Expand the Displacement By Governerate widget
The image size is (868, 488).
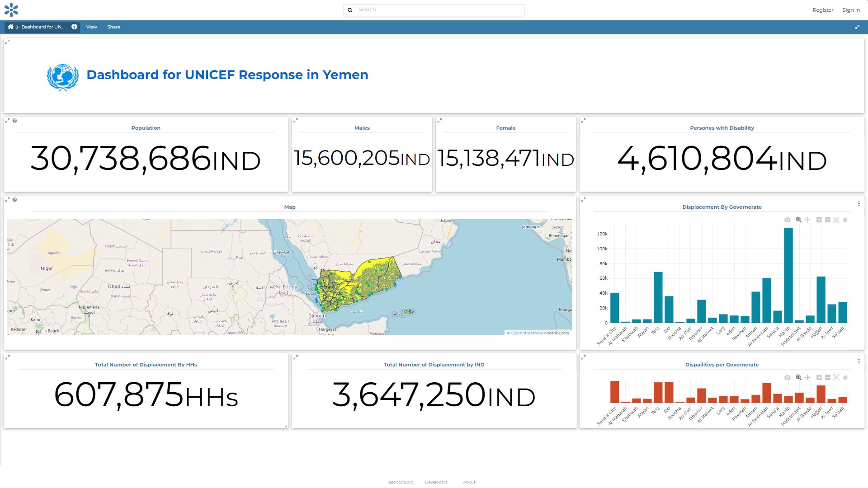583,200
